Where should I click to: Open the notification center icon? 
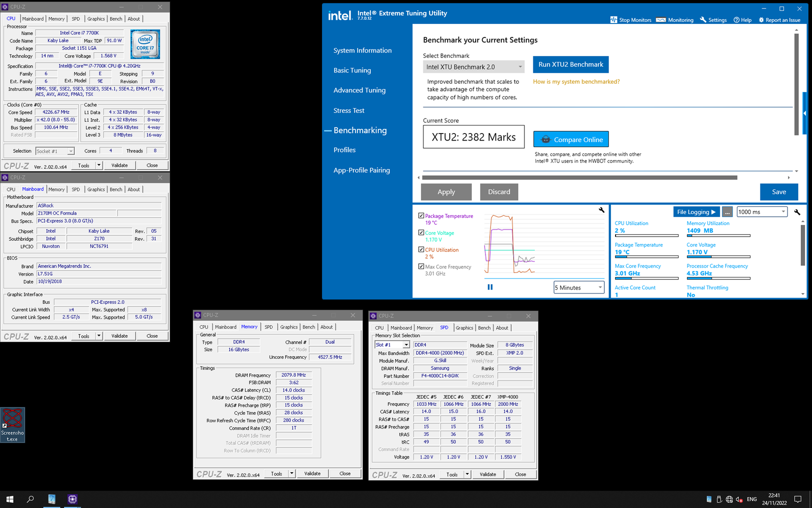[797, 499]
